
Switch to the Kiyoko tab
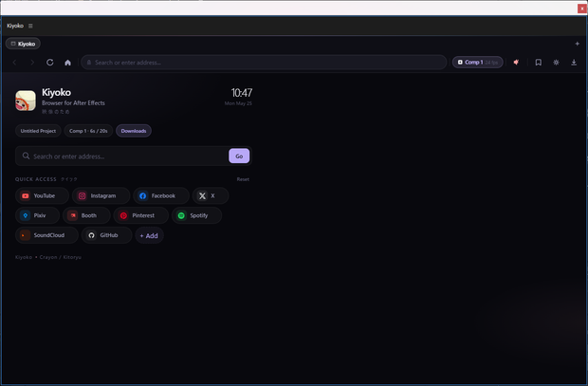click(x=23, y=44)
